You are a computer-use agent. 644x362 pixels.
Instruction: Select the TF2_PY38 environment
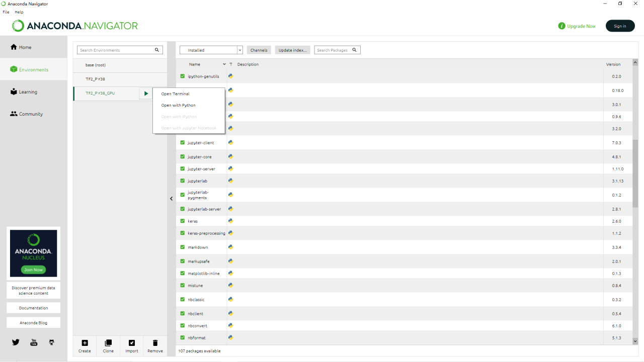(120, 79)
